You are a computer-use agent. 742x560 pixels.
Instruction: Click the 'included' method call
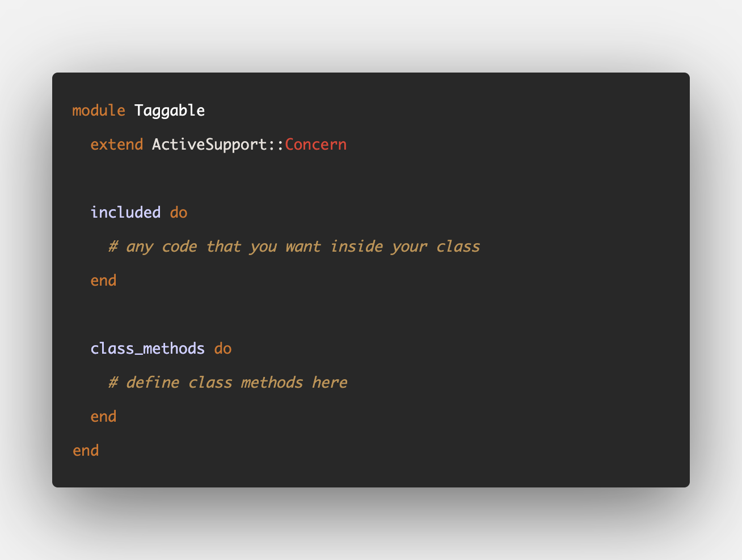(x=125, y=212)
